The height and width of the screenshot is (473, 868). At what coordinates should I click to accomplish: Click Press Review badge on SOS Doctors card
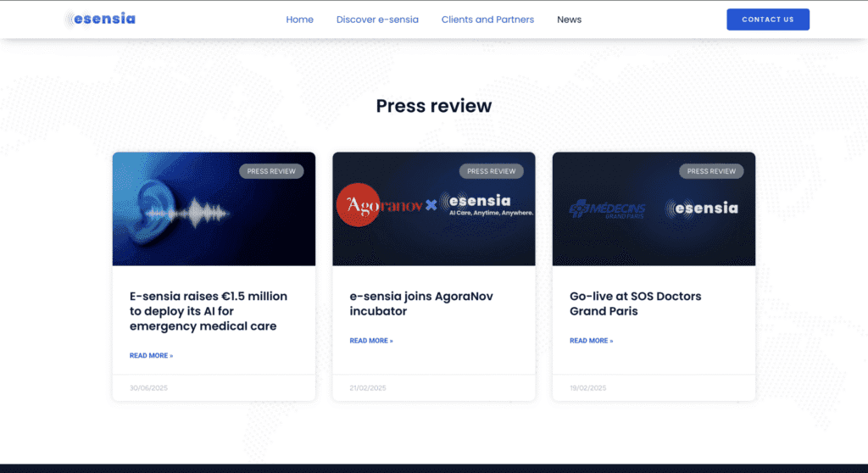point(711,171)
